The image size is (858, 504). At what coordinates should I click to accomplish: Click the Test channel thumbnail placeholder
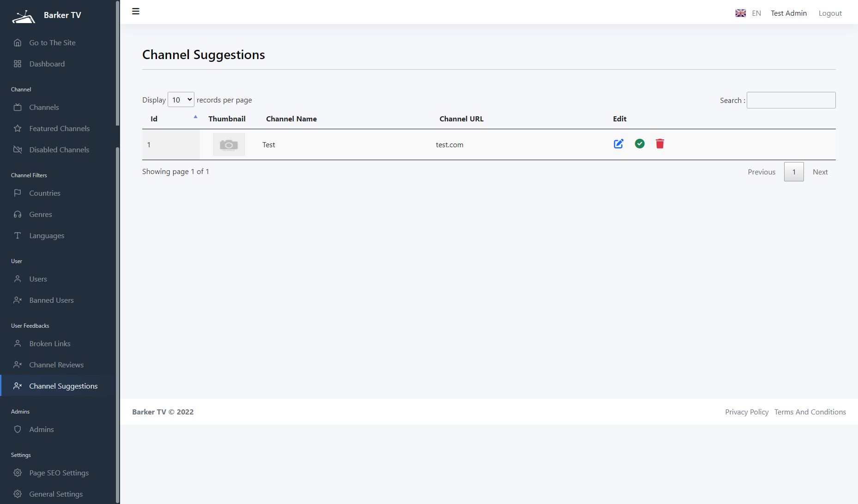tap(229, 144)
